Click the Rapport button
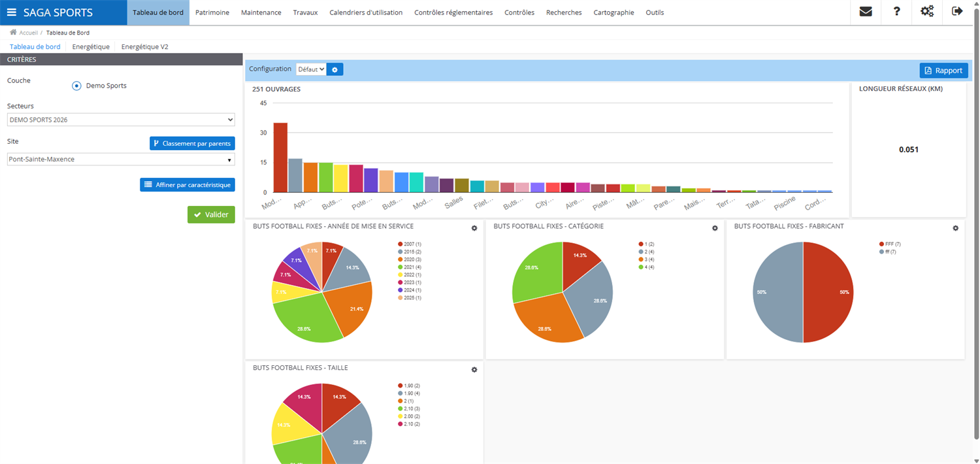Viewport: 980px width, 464px height. click(943, 71)
